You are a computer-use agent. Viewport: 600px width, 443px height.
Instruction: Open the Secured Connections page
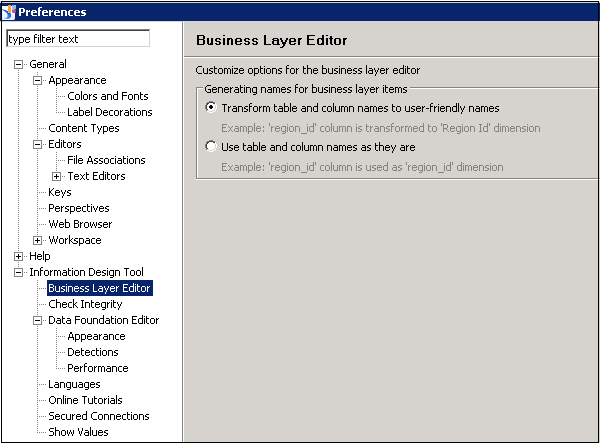coord(98,416)
